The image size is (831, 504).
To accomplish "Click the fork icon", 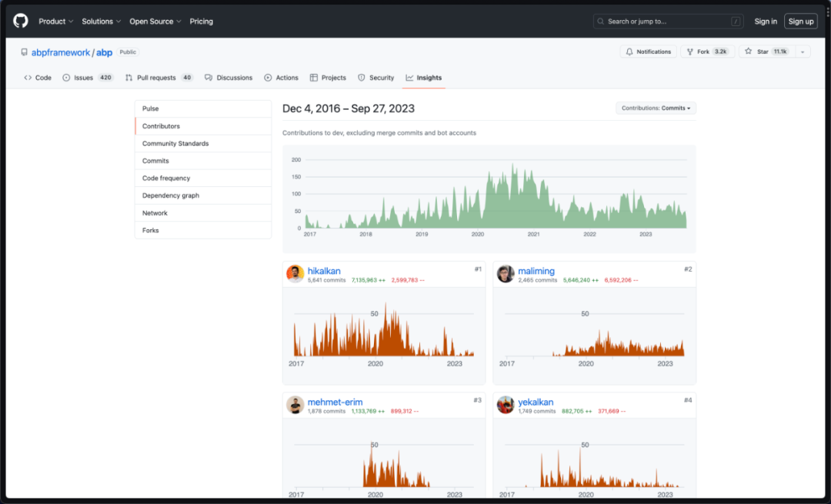I will pos(690,52).
